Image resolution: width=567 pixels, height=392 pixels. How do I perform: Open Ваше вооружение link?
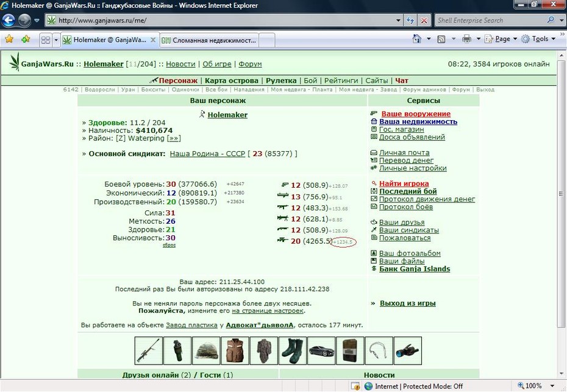(x=416, y=114)
